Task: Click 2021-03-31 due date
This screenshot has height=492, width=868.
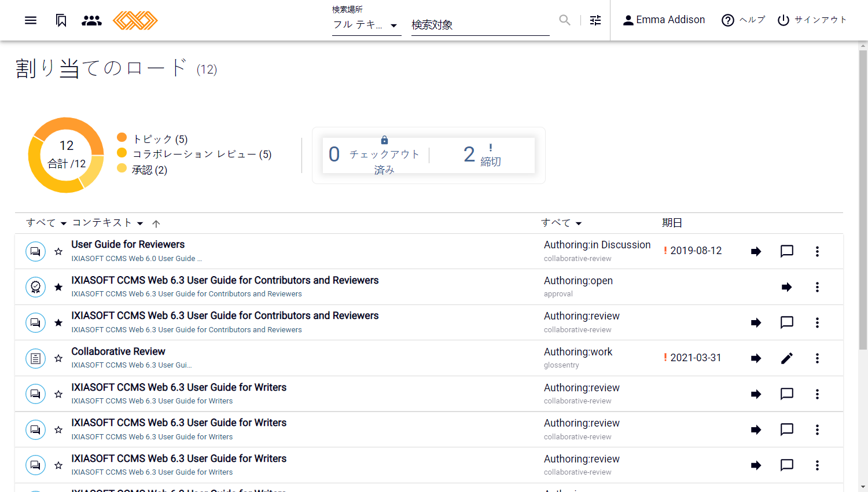Action: coord(696,358)
